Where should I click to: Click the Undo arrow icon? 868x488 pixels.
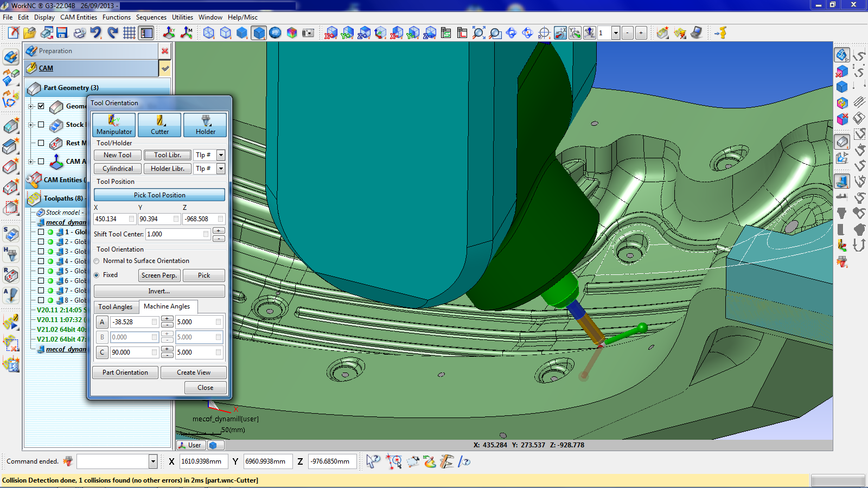(96, 33)
